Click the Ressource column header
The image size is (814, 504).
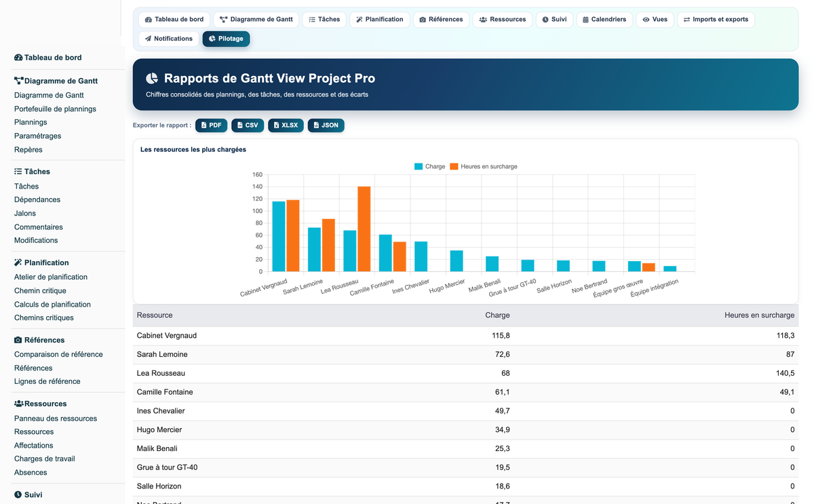click(x=155, y=315)
